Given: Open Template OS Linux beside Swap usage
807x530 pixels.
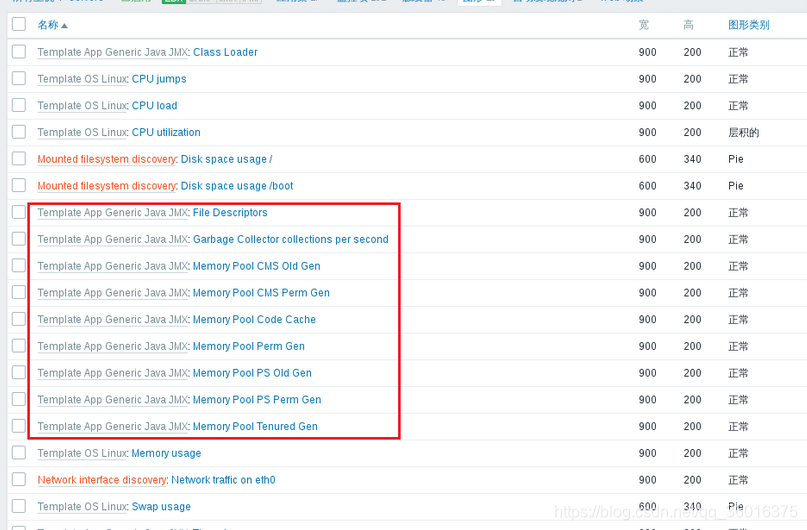Looking at the screenshot, I should coord(82,507).
